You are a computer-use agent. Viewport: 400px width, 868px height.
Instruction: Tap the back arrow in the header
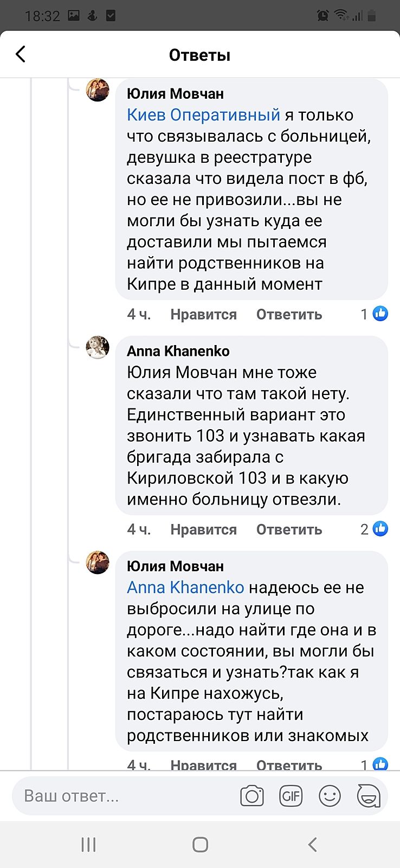click(x=21, y=54)
